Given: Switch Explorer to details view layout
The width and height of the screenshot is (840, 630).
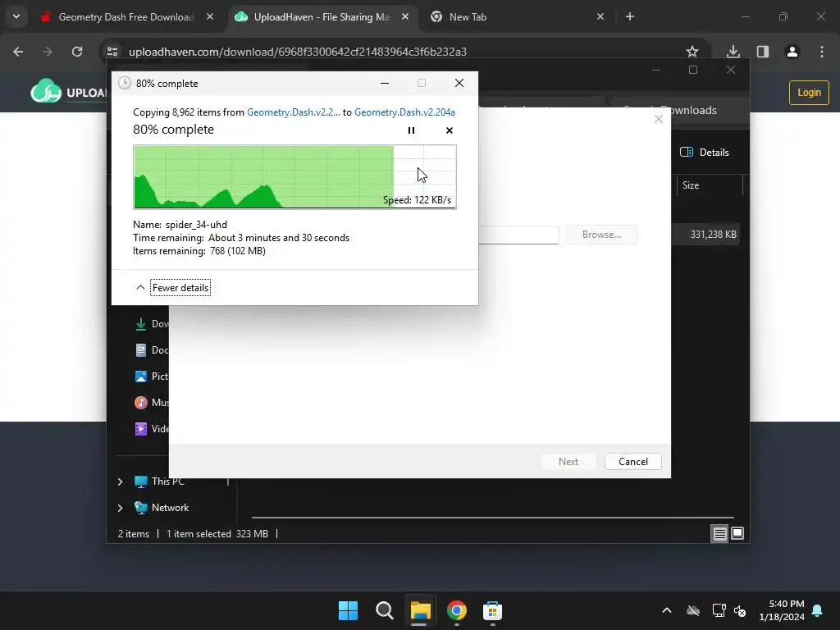Looking at the screenshot, I should tap(719, 533).
